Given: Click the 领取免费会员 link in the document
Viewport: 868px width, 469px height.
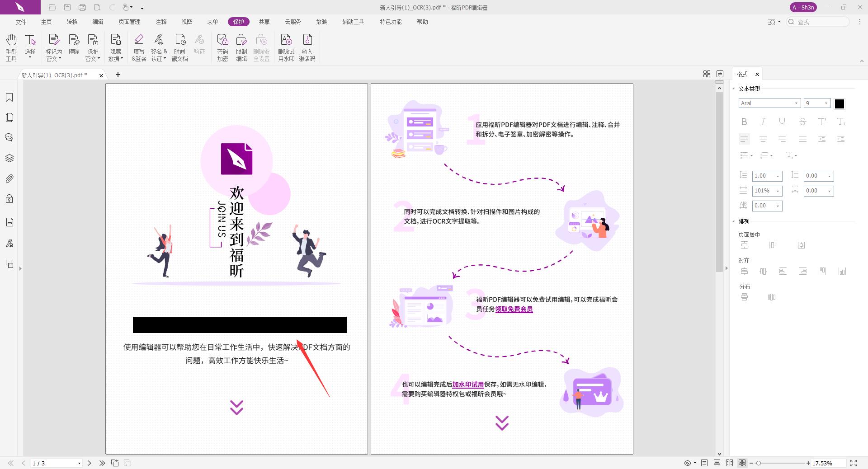Looking at the screenshot, I should pyautogui.click(x=514, y=310).
